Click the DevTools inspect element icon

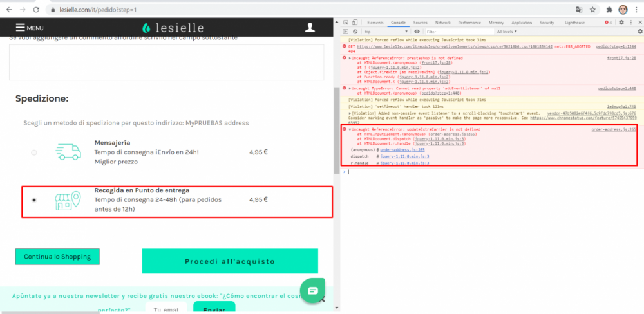346,23
